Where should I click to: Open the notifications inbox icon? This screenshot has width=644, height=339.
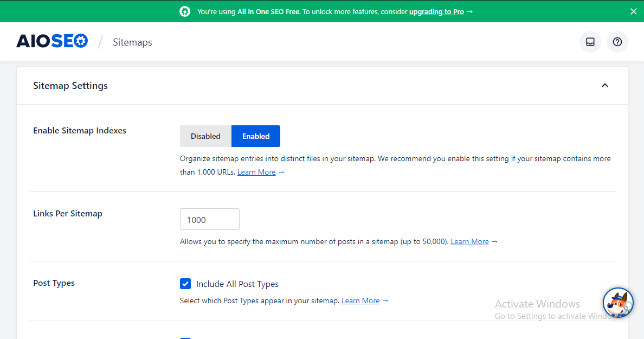point(590,42)
